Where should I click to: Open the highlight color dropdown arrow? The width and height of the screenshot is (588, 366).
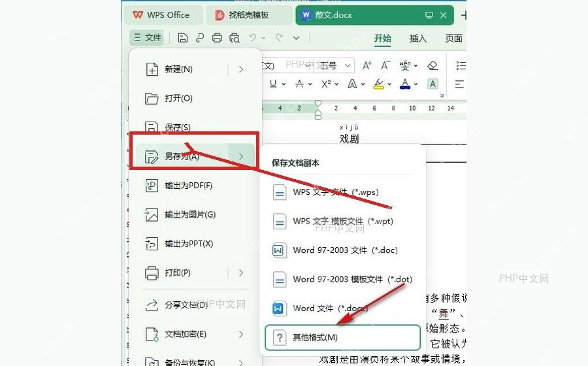coord(389,84)
